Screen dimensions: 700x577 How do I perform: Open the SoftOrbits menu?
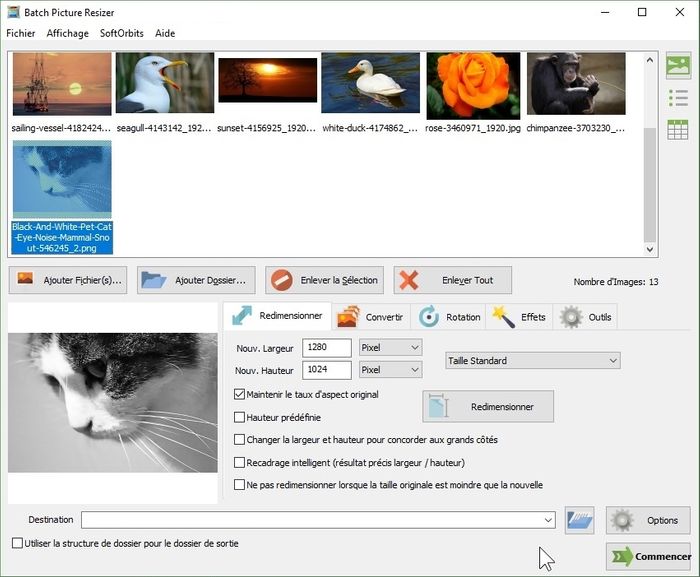pyautogui.click(x=121, y=33)
